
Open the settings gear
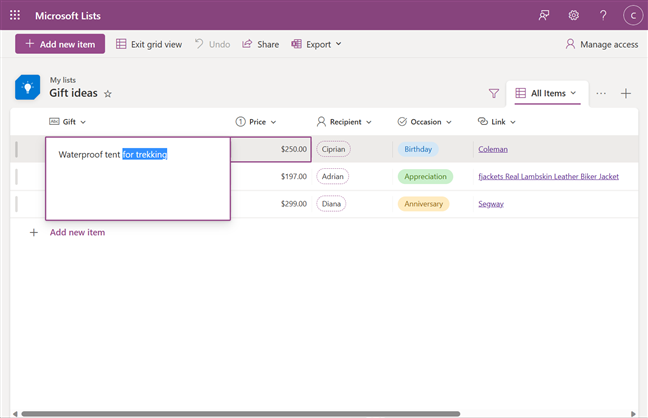tap(574, 15)
